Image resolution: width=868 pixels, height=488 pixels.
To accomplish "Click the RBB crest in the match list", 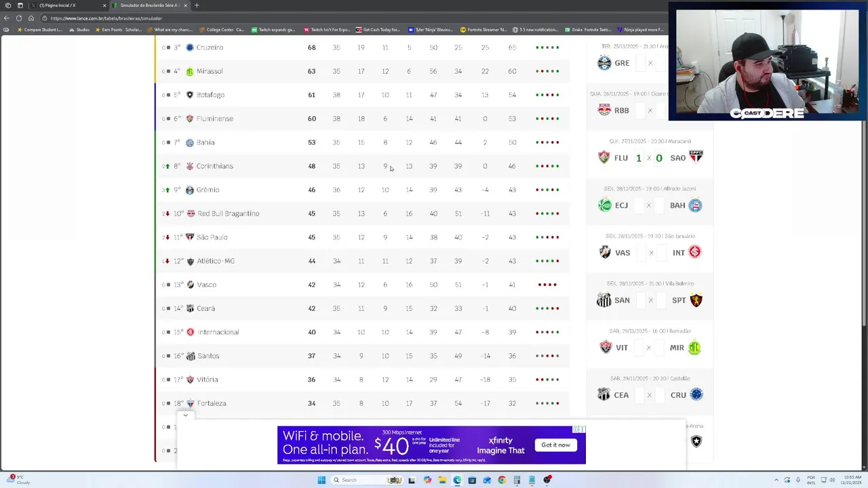I will 604,110.
